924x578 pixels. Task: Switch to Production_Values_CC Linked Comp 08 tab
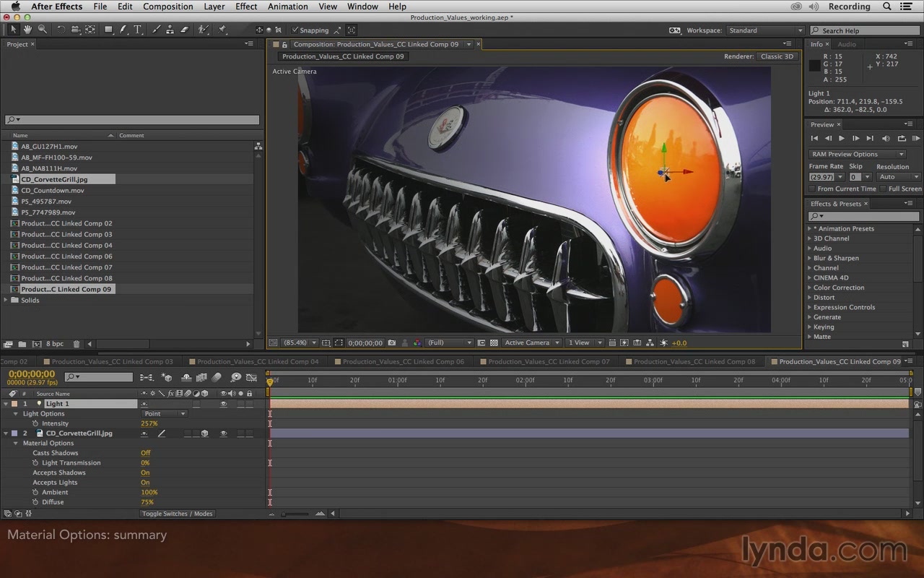[x=694, y=361]
